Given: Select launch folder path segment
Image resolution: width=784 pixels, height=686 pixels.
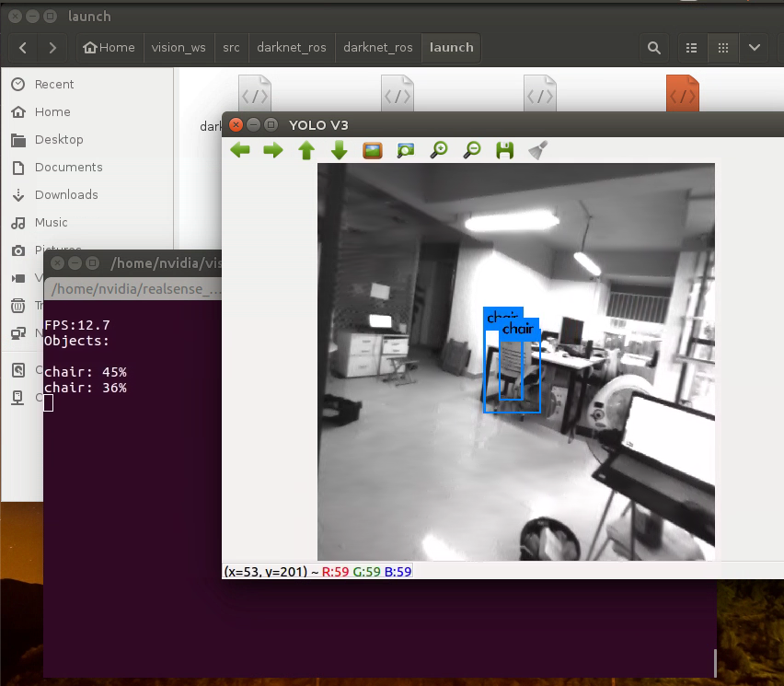Looking at the screenshot, I should 452,48.
